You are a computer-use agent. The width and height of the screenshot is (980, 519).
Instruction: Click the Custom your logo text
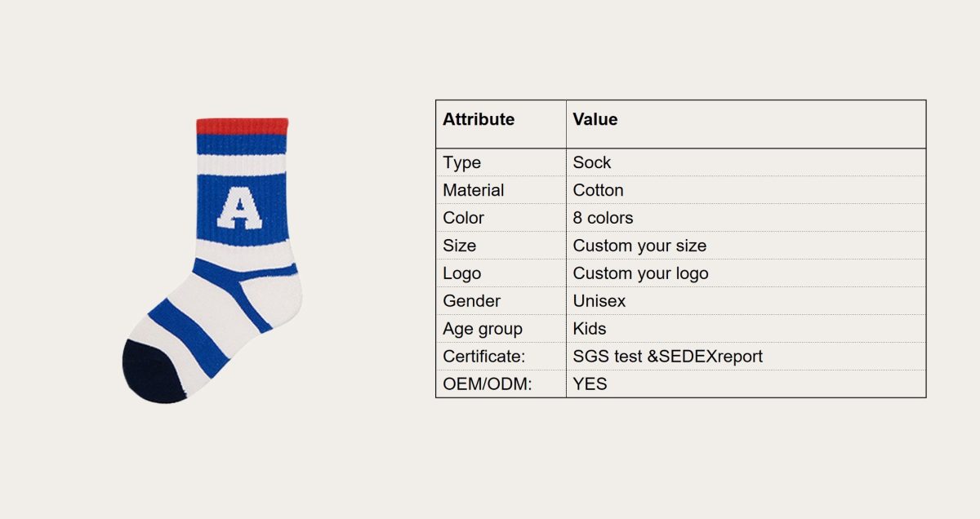pos(640,273)
